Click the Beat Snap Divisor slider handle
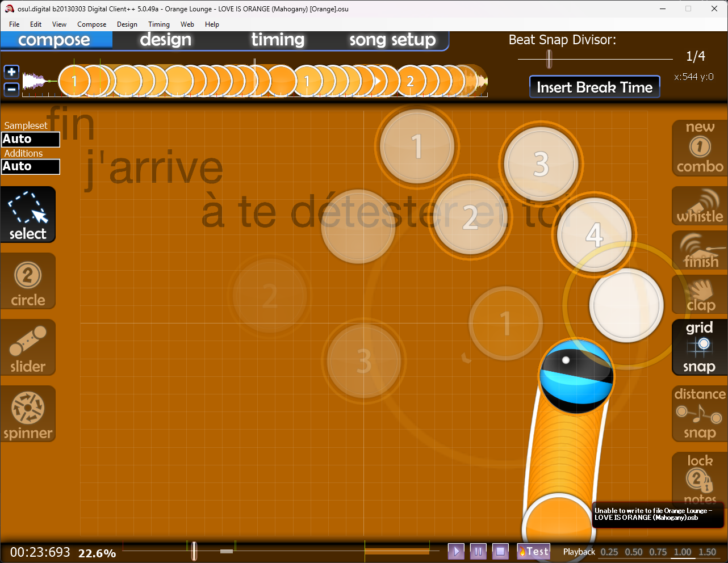The image size is (728, 563). 549,58
